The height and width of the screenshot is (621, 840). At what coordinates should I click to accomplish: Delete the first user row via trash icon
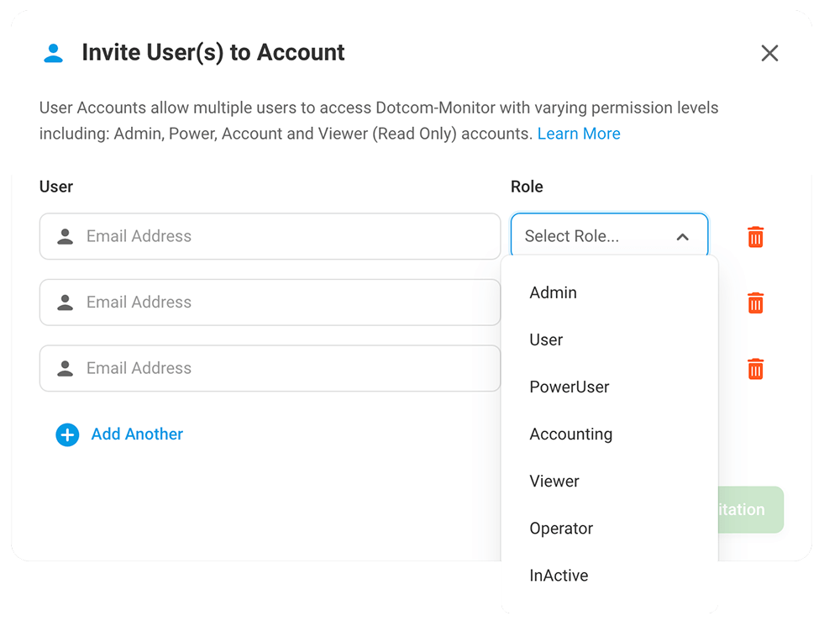754,236
